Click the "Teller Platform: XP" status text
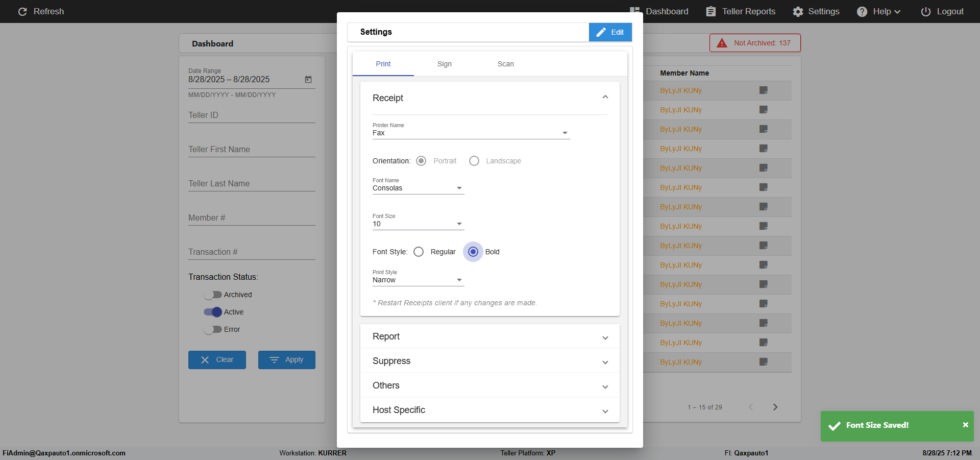 coord(528,453)
